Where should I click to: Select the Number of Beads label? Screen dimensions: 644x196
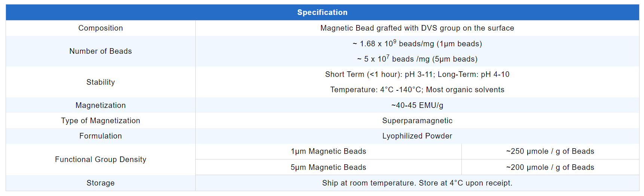(x=100, y=51)
